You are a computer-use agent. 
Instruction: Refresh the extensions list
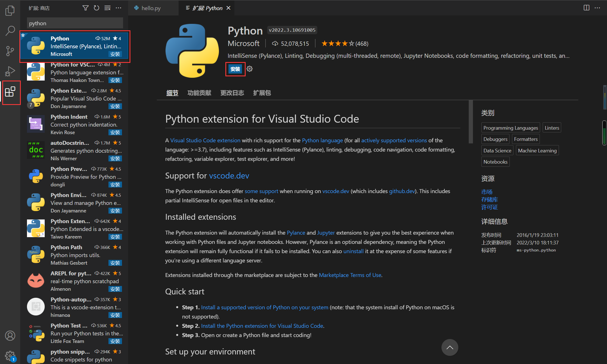click(x=96, y=8)
